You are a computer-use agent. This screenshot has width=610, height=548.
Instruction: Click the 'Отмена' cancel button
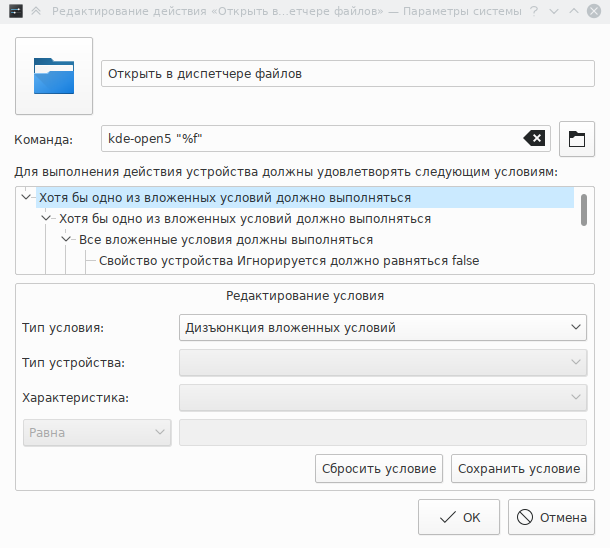coord(552,518)
